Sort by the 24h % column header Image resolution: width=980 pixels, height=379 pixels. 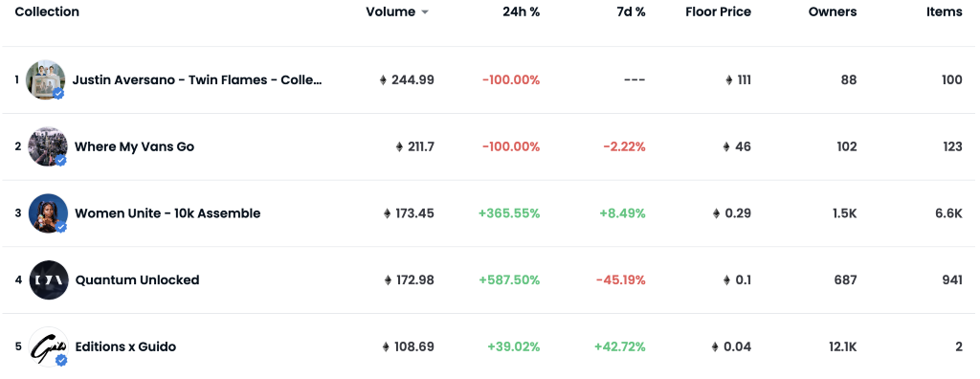pos(522,11)
